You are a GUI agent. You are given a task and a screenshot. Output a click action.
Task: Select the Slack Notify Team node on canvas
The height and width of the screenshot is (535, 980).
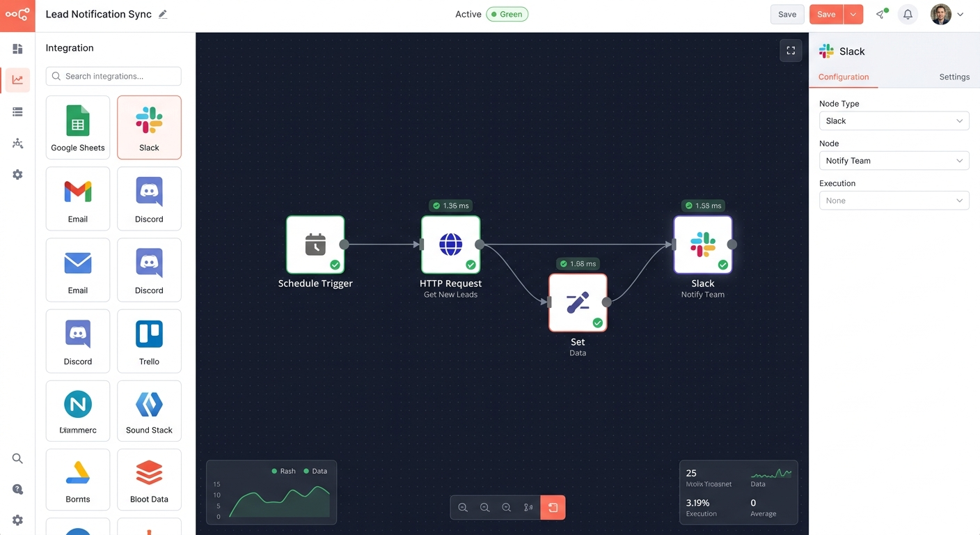pos(703,245)
